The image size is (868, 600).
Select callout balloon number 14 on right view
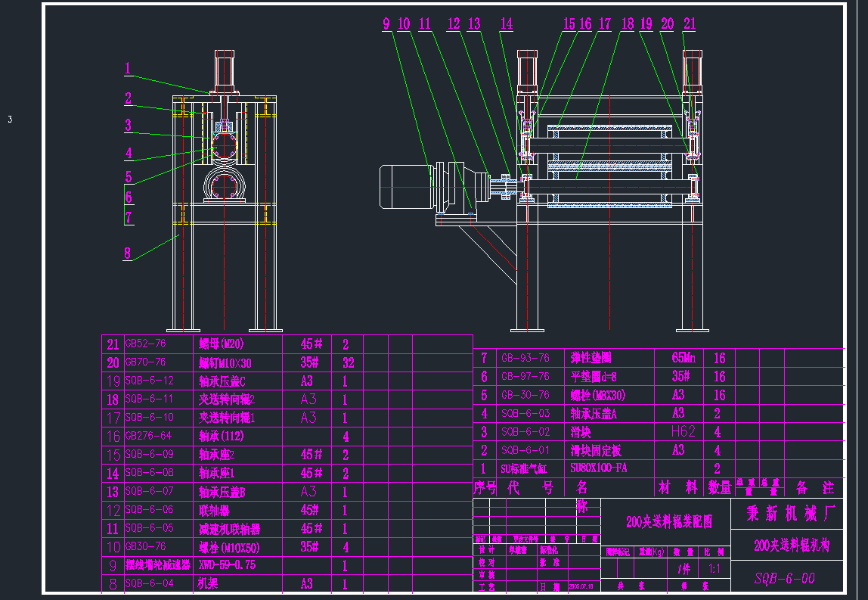coord(505,23)
